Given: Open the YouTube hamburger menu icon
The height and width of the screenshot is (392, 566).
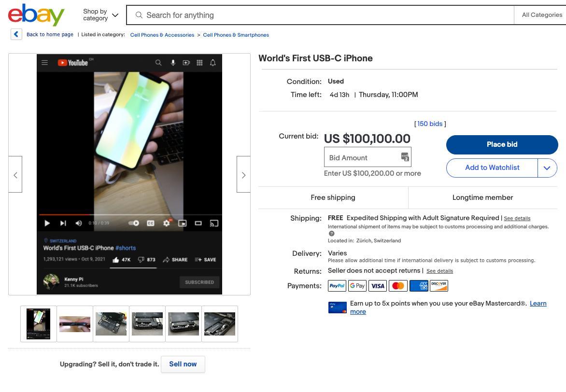Looking at the screenshot, I should tap(45, 62).
